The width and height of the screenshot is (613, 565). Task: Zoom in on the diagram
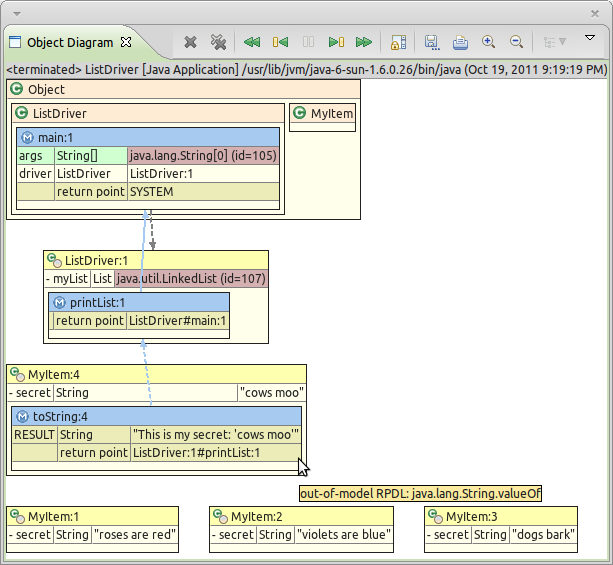coord(489,42)
